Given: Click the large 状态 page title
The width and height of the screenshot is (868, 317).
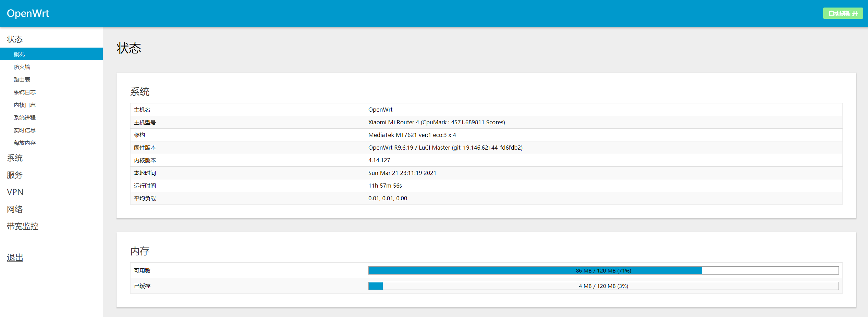Looking at the screenshot, I should point(129,48).
